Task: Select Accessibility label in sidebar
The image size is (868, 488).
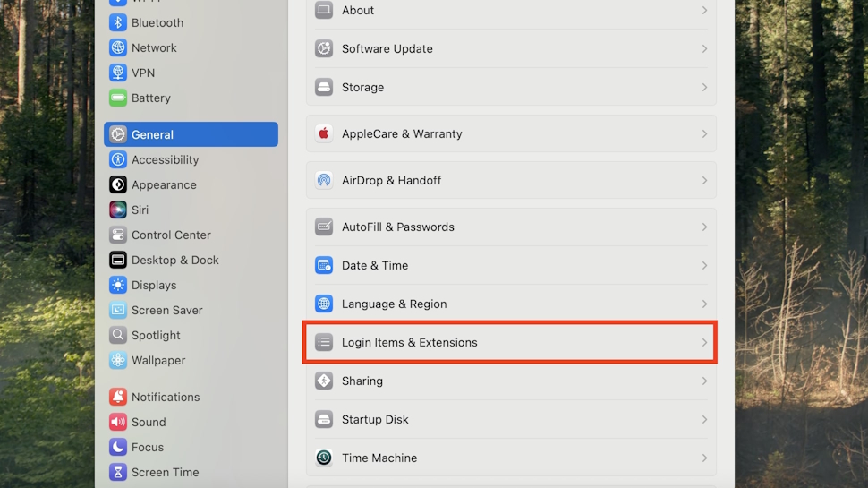Action: [x=165, y=159]
